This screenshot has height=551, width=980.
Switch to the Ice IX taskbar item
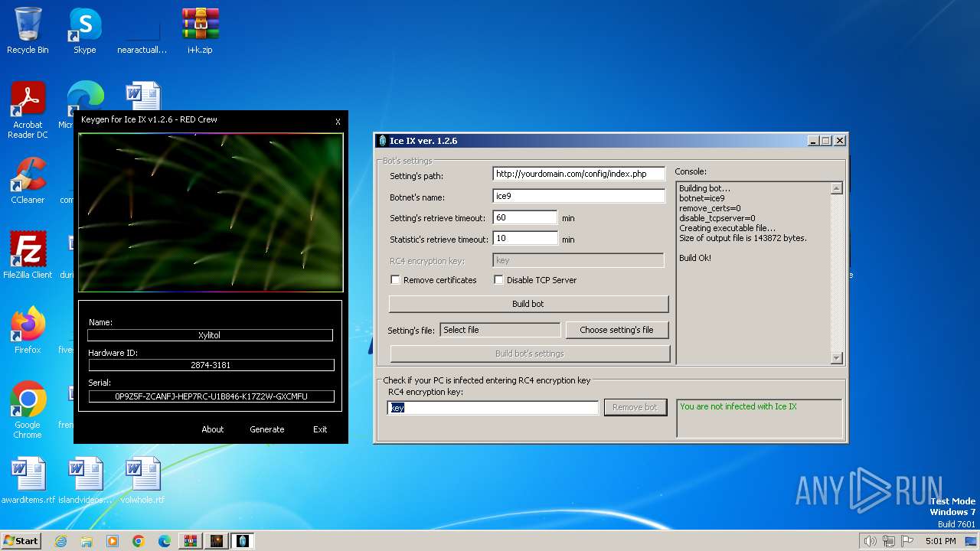click(243, 541)
